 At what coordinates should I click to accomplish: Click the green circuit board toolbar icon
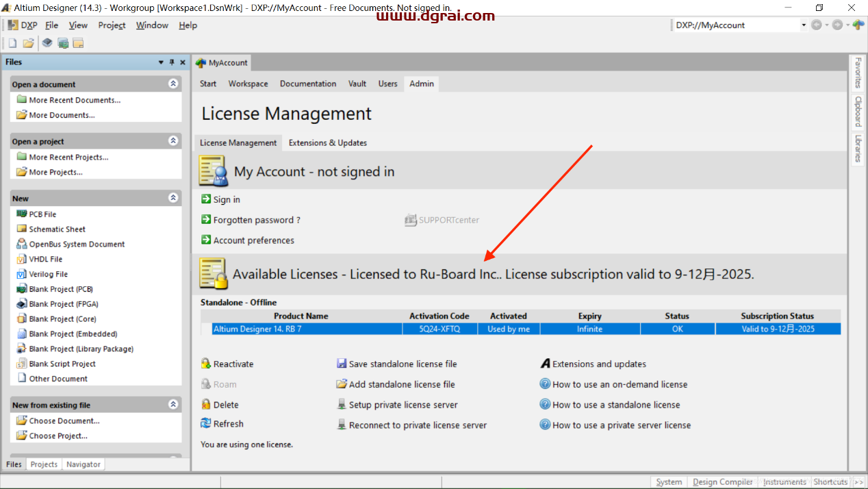63,43
